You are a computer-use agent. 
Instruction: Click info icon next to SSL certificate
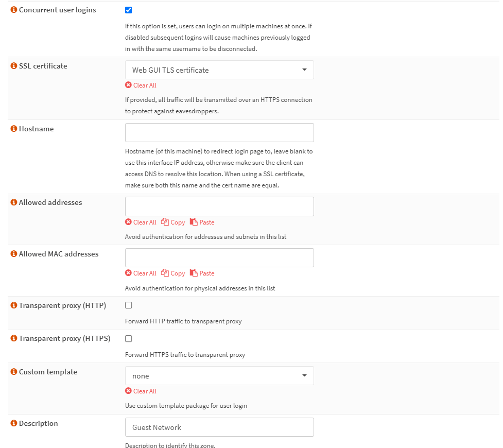[x=14, y=66]
